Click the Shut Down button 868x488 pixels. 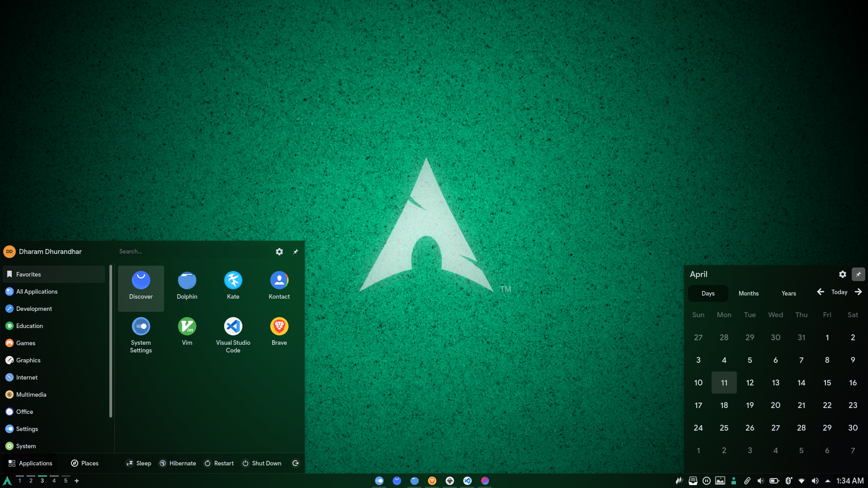coord(262,463)
